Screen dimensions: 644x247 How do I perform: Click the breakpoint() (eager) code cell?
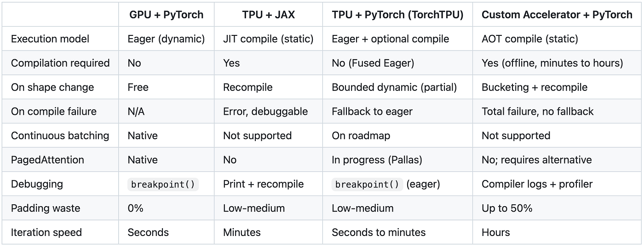(x=386, y=184)
